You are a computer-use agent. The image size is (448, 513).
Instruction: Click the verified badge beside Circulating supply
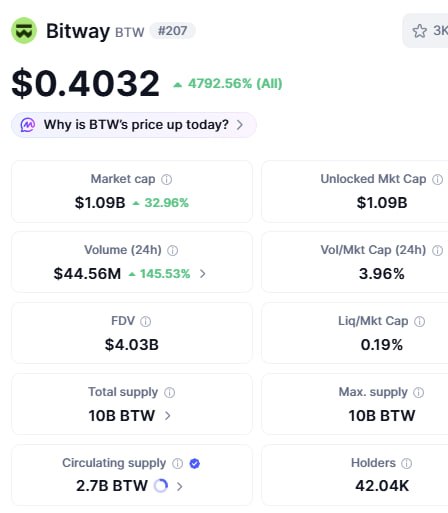coord(195,463)
